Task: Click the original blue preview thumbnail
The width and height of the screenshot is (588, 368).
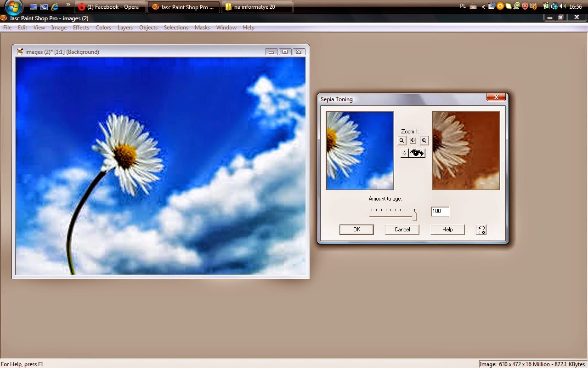Action: 360,150
